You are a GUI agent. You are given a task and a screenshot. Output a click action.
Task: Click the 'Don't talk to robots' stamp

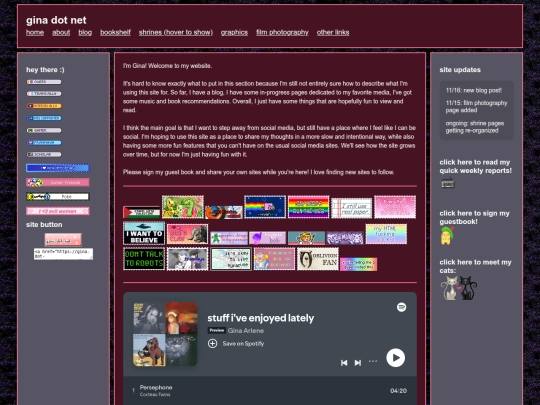click(144, 259)
